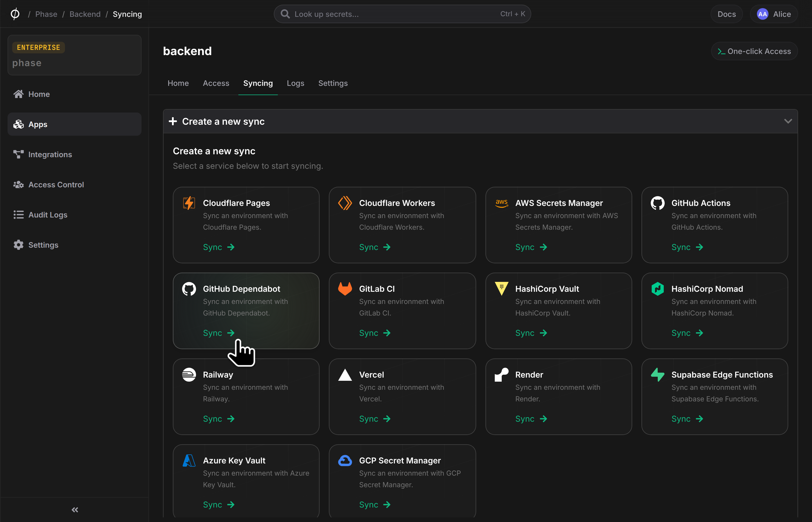
Task: Click Sync link for Cloudflare Workers
Action: (375, 247)
